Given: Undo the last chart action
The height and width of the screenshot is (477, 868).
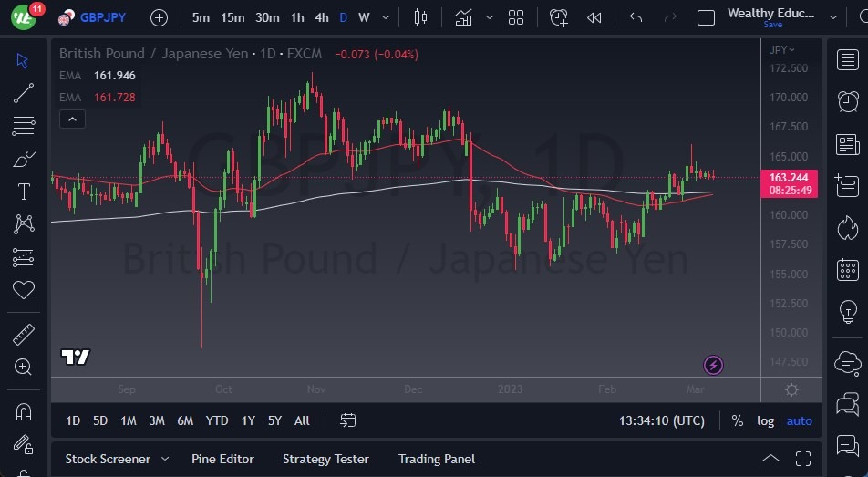Looking at the screenshot, I should (635, 17).
